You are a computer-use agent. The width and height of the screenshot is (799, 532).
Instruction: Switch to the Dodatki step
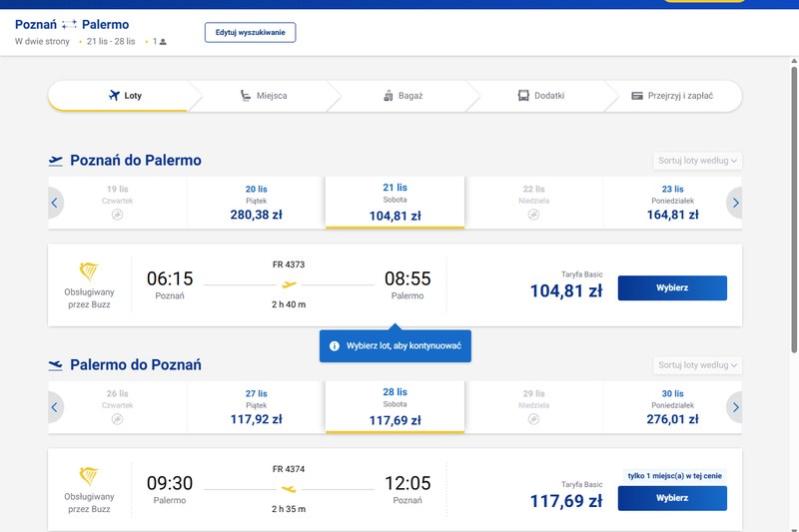[541, 96]
